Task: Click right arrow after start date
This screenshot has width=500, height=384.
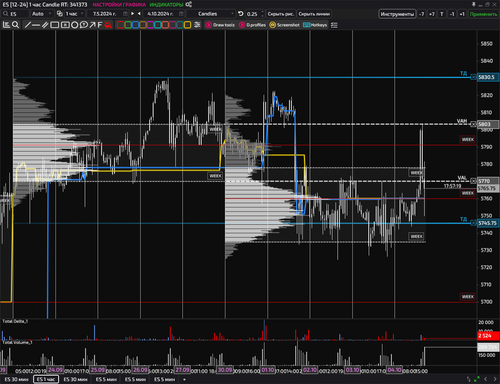Action: point(133,14)
